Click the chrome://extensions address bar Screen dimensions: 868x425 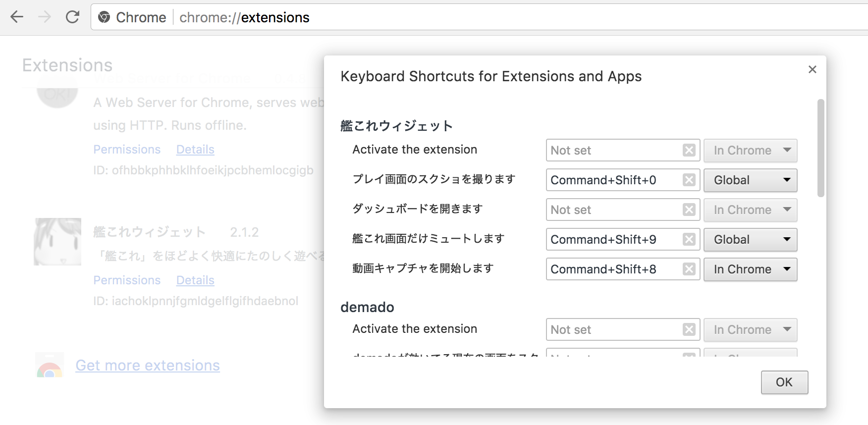click(x=479, y=17)
